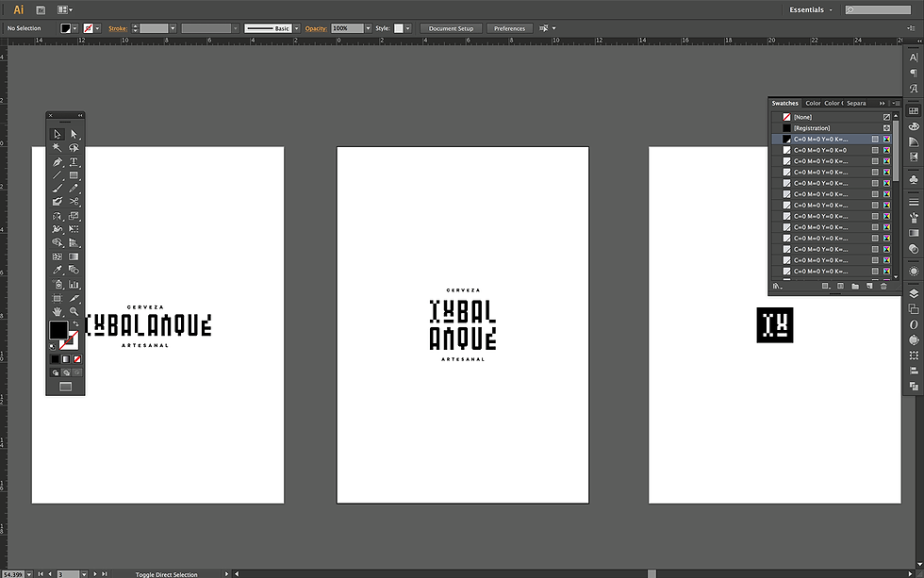
Task: Open the Swatches panel flyout menu
Action: [896, 103]
